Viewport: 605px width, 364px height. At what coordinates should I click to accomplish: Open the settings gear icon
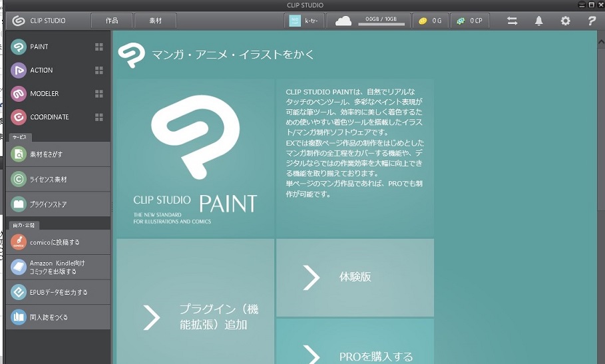coord(565,21)
